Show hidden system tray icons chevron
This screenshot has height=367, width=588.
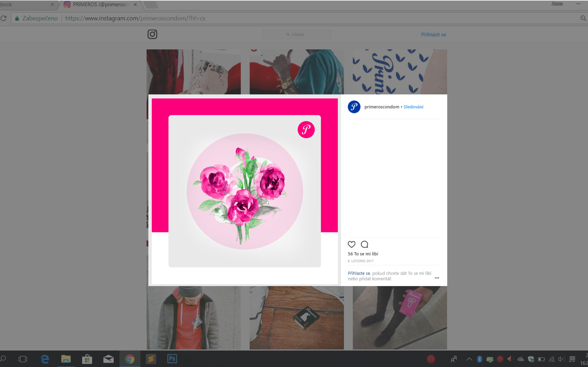[x=469, y=359]
